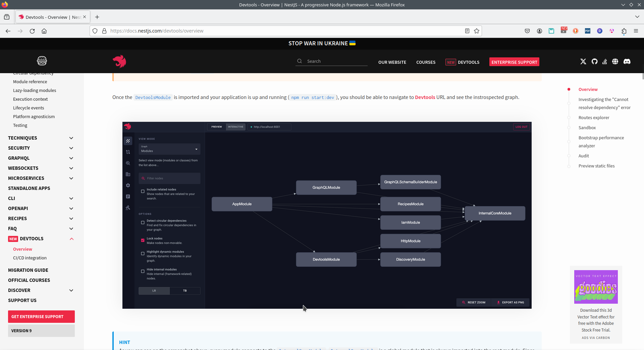Click the docs Search field
The height and width of the screenshot is (350, 644).
coord(331,61)
